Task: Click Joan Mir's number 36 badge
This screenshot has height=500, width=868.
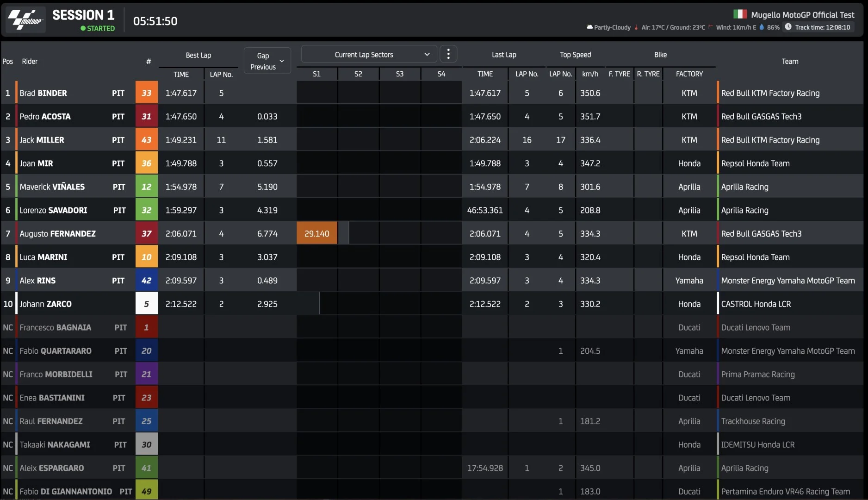Action: [146, 163]
